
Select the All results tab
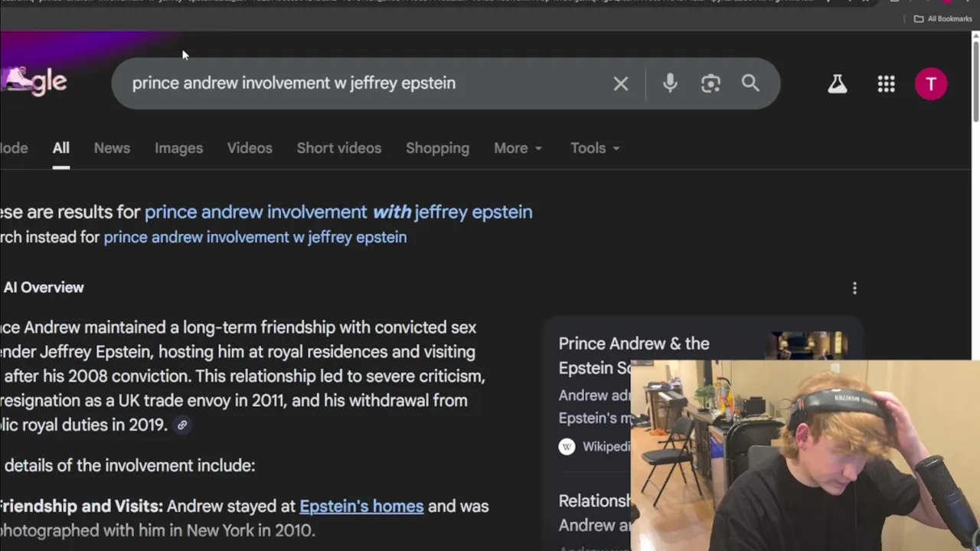pyautogui.click(x=60, y=148)
